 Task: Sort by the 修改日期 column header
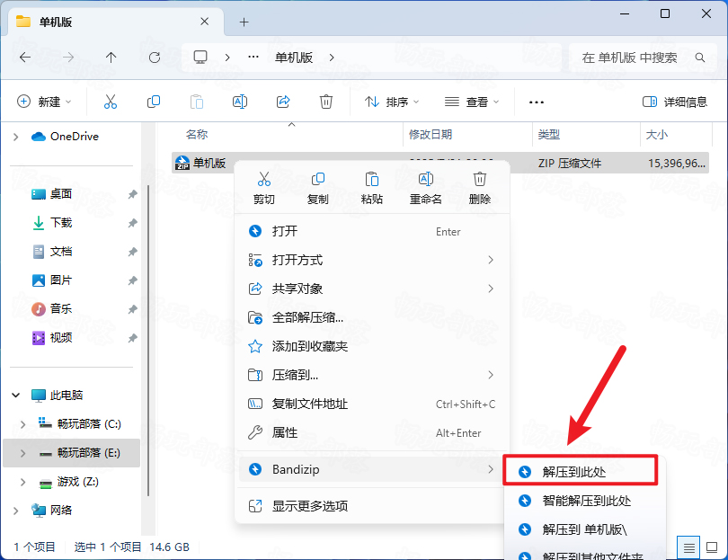pos(431,135)
